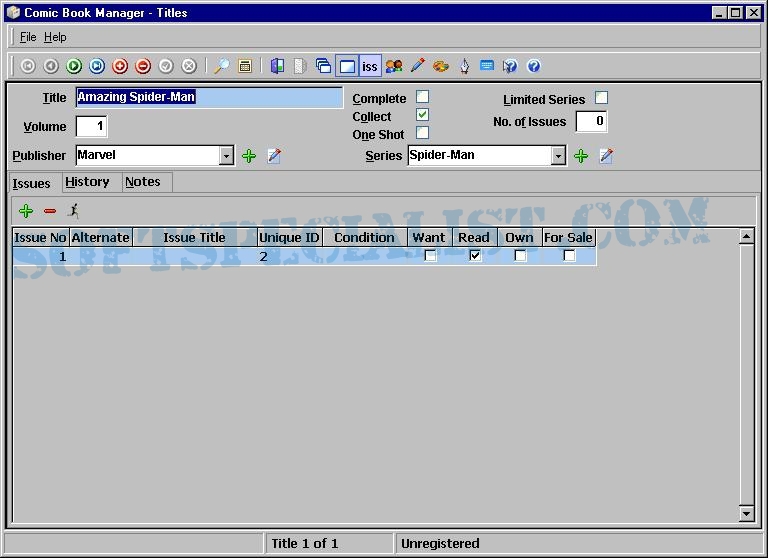Switch to the History tab

click(x=87, y=182)
